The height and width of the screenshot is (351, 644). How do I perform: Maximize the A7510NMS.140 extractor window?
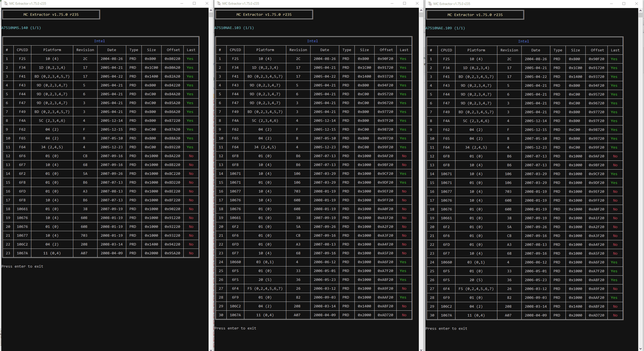(194, 3)
